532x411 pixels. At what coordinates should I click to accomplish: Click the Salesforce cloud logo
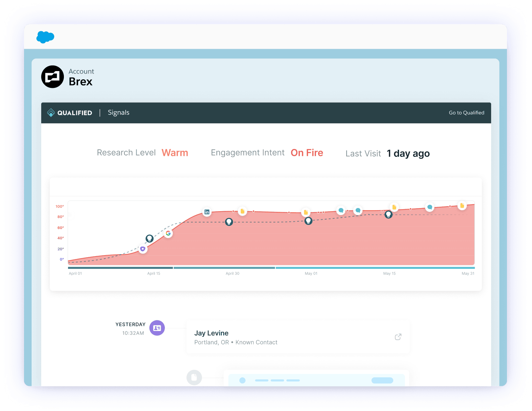click(x=45, y=37)
